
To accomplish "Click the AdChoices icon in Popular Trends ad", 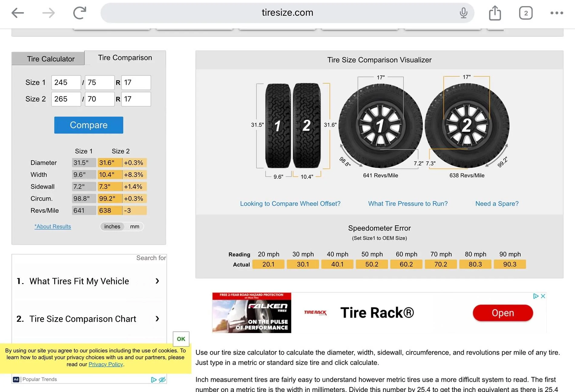I will [154, 380].
